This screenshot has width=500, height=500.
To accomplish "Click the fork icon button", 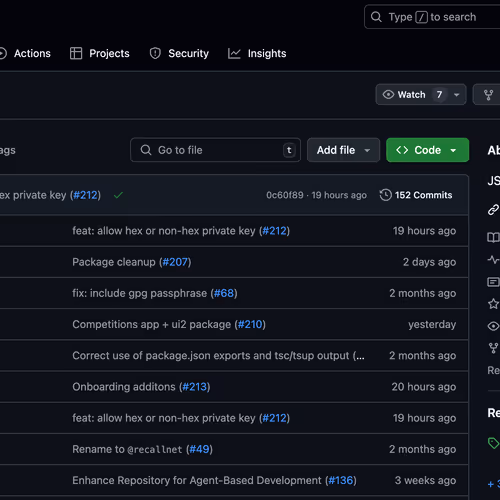I will coord(488,95).
